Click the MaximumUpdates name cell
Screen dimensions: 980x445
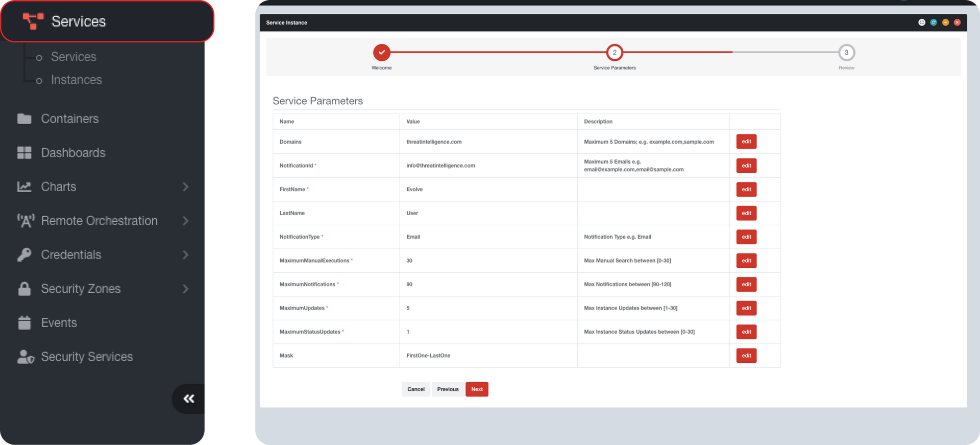point(336,308)
